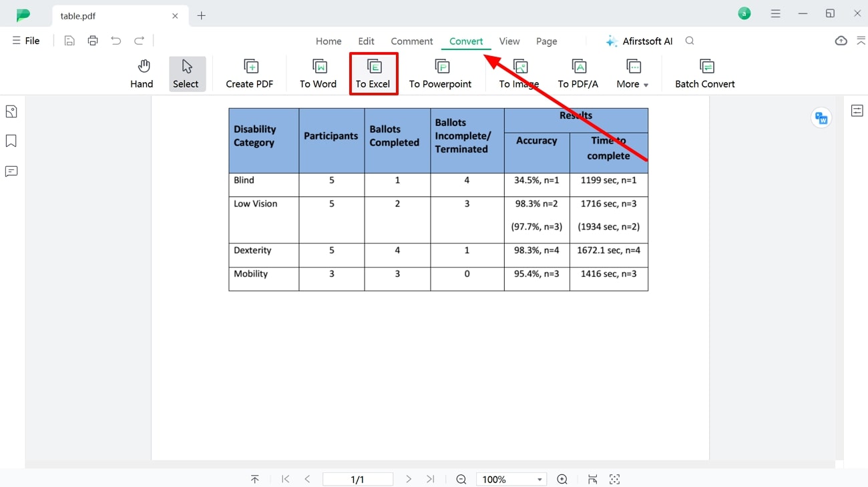Open Afirstsoft AI assistant
The image size is (868, 487).
point(639,41)
